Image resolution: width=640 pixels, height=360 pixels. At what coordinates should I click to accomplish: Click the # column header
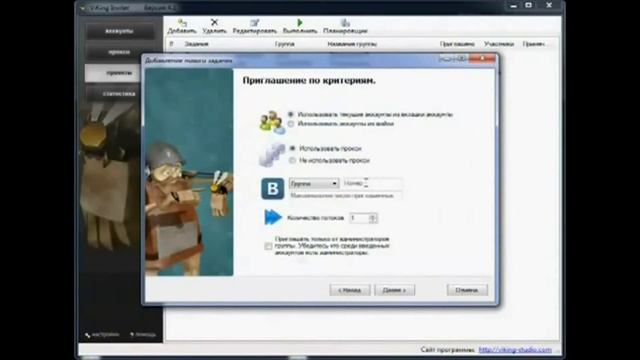tap(171, 44)
